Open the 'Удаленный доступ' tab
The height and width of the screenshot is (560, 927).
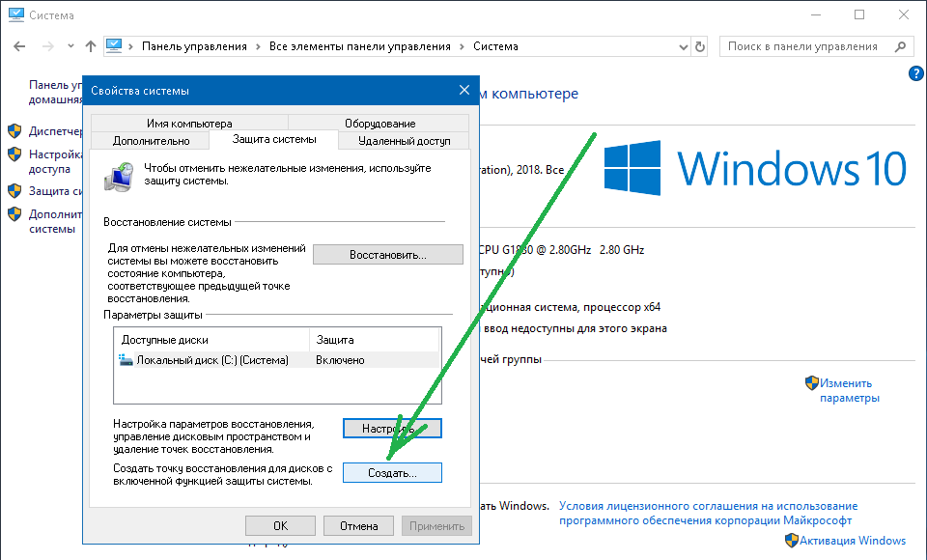[405, 141]
